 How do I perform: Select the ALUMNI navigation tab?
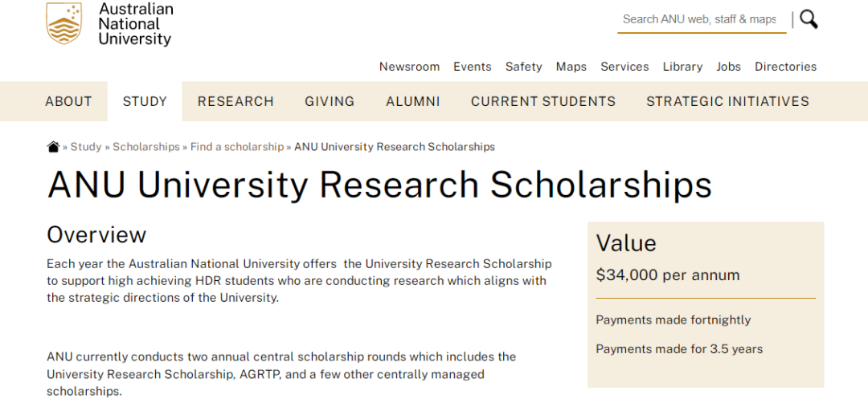(x=412, y=101)
